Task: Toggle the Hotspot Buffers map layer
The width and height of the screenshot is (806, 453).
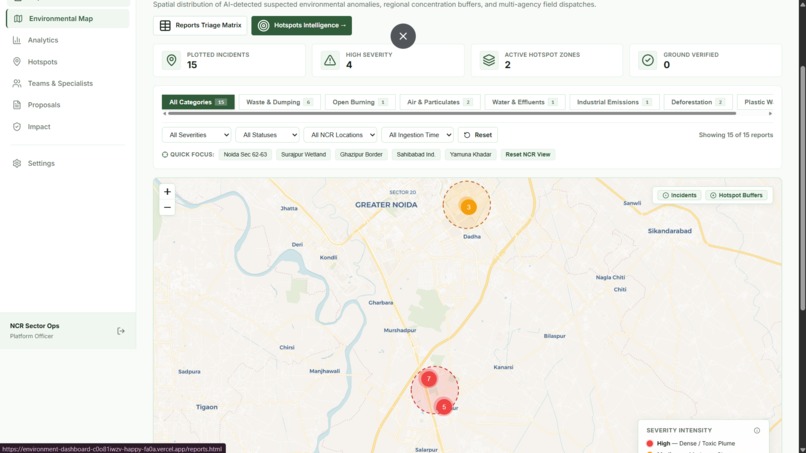Action: (x=737, y=195)
